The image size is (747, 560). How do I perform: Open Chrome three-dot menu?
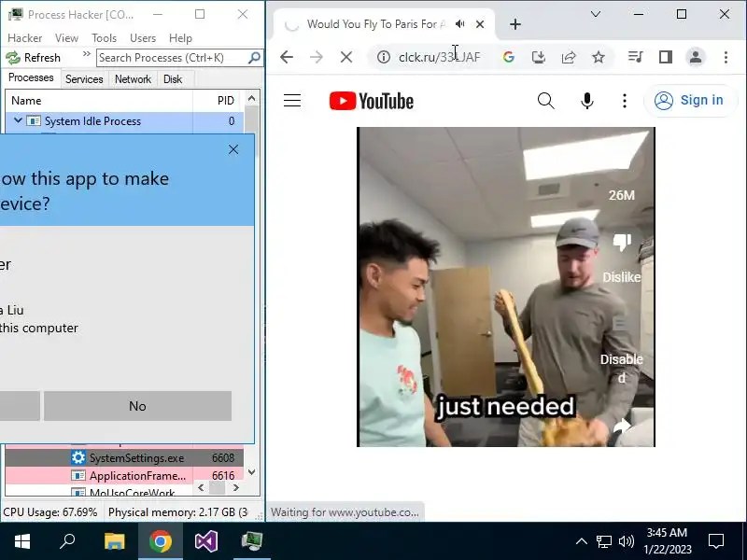726,57
